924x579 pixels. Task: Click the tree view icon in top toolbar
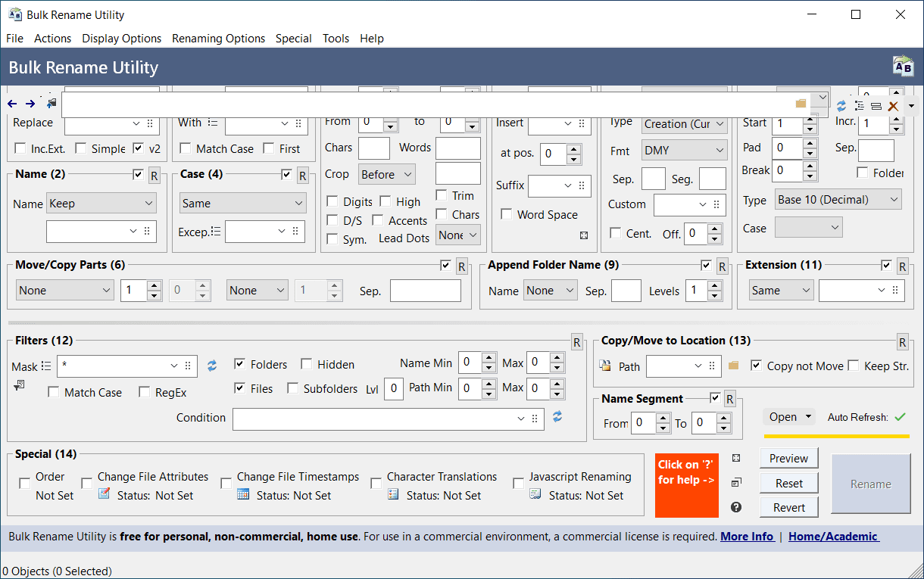(859, 106)
